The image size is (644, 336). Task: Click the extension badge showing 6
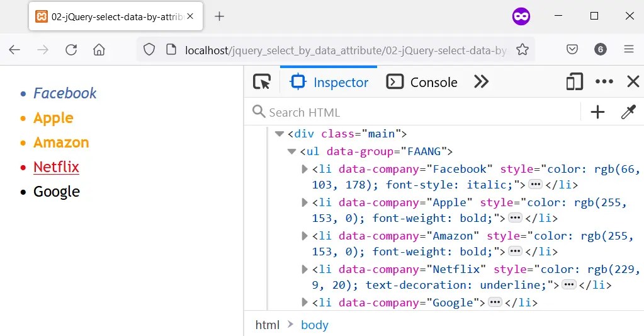(601, 50)
